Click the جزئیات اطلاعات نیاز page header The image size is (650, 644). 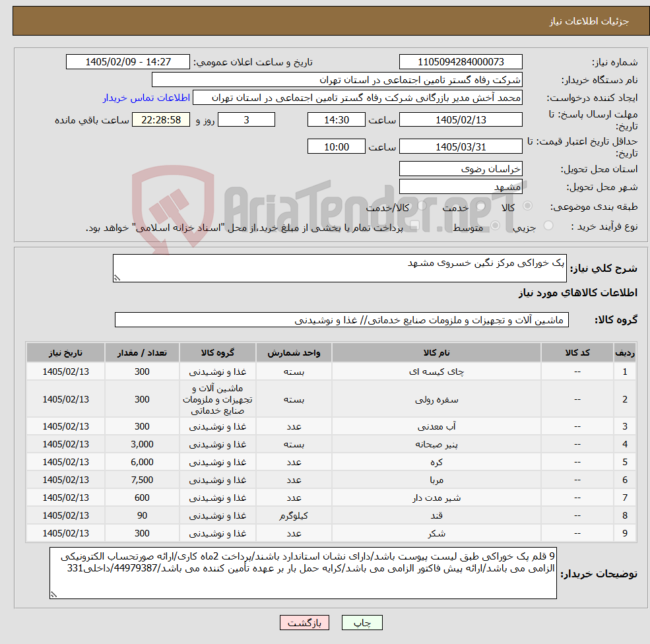click(x=589, y=21)
